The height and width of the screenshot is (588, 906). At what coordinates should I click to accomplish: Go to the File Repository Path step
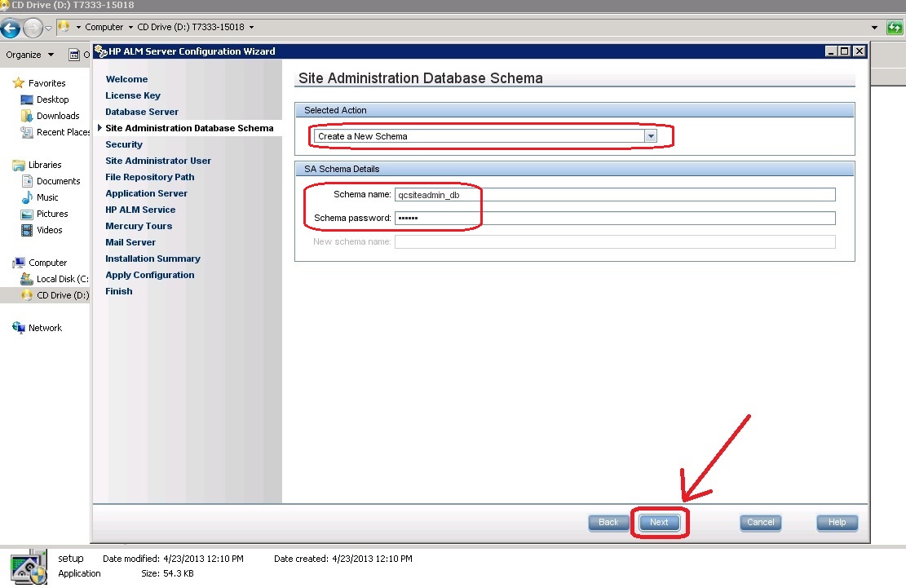click(150, 177)
